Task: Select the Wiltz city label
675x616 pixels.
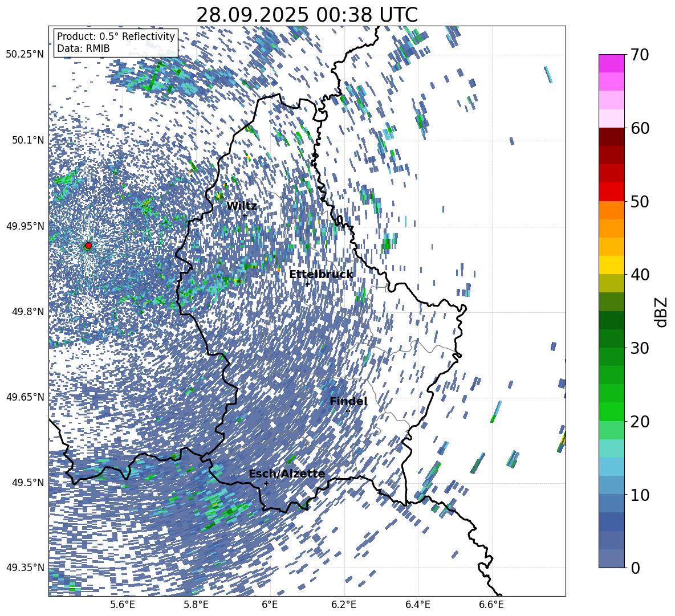Action: coord(242,206)
